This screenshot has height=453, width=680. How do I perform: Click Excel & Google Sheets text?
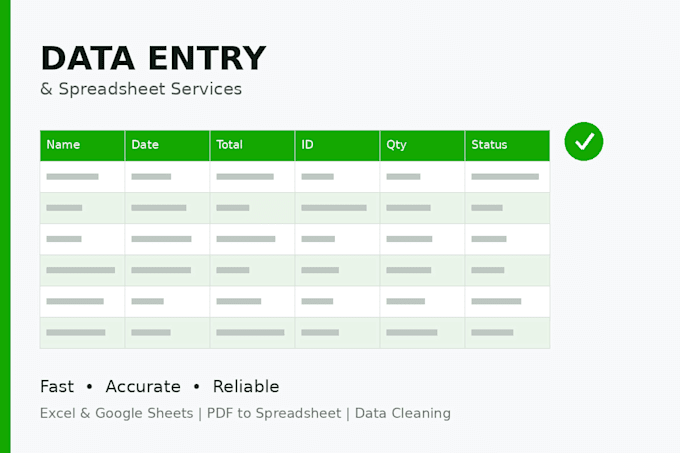point(117,413)
